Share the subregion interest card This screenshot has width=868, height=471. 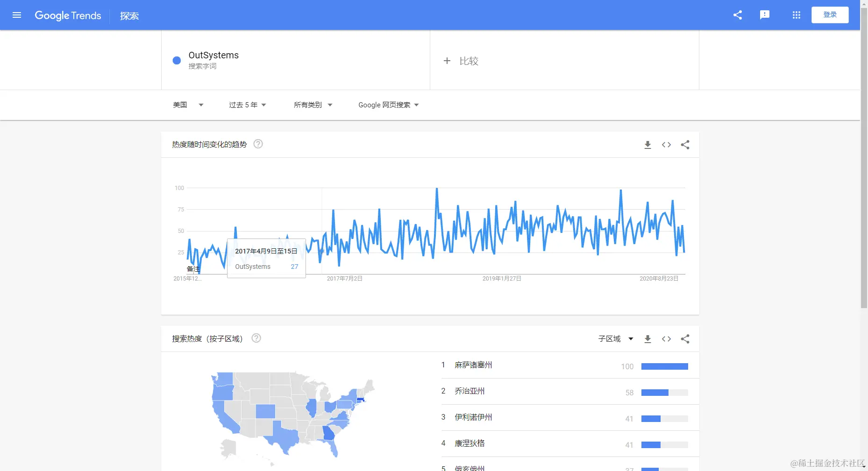tap(685, 339)
